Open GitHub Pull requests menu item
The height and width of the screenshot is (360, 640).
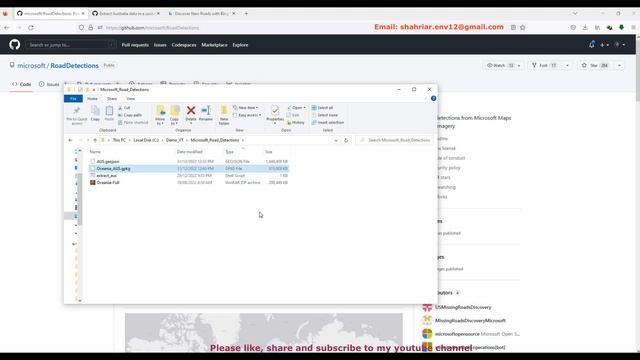(135, 45)
